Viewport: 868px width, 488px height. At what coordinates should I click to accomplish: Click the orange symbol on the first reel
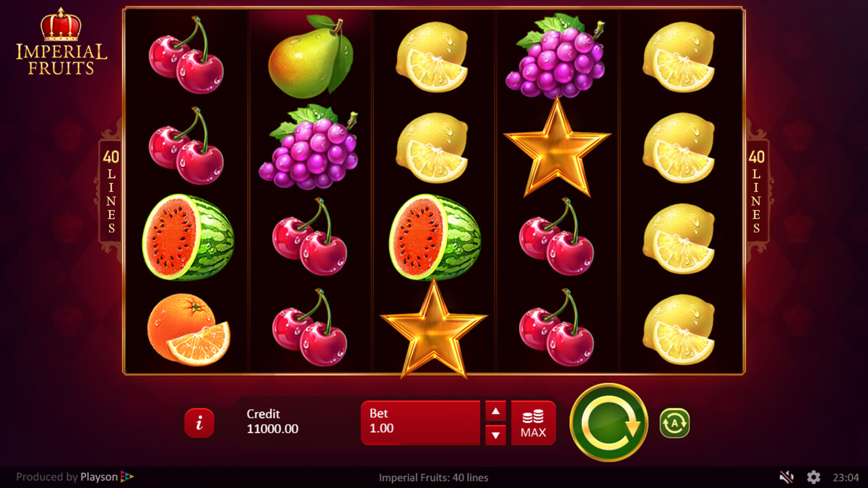click(188, 329)
